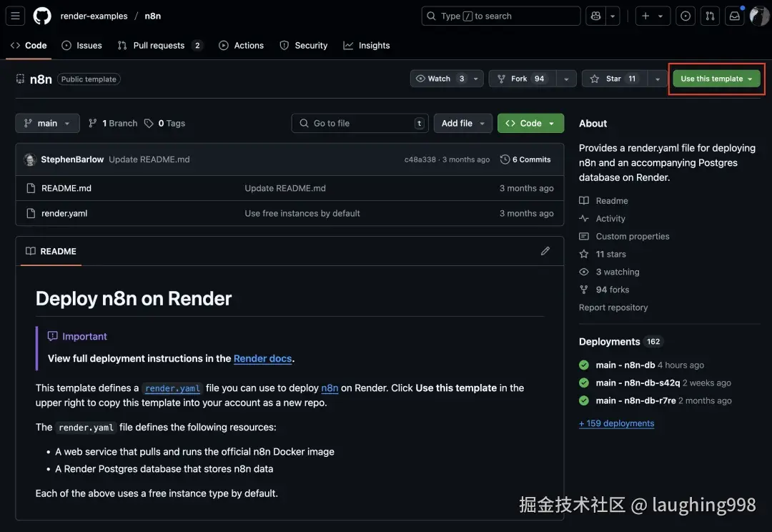Click the Fork button
The width and height of the screenshot is (772, 532).
(523, 79)
